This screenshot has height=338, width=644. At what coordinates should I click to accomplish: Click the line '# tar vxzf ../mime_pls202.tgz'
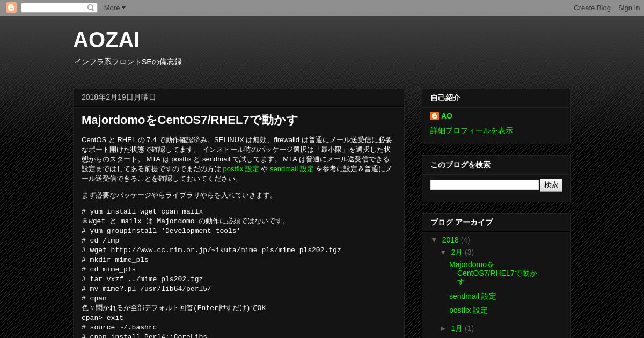[142, 279]
